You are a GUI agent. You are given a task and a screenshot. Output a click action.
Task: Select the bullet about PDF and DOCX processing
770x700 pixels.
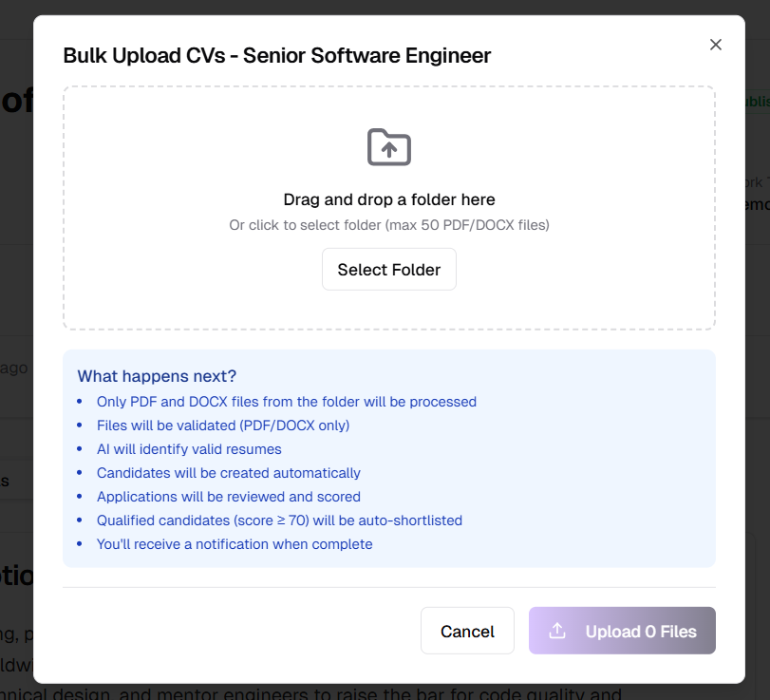point(287,401)
